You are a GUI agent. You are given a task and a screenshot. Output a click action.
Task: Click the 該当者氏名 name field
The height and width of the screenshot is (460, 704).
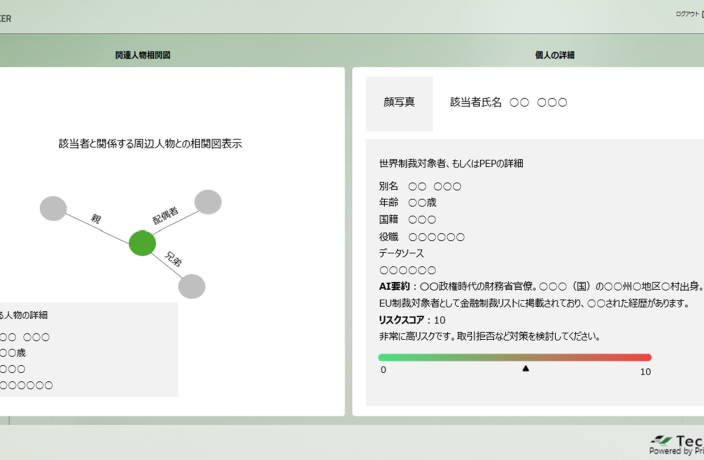click(x=508, y=103)
